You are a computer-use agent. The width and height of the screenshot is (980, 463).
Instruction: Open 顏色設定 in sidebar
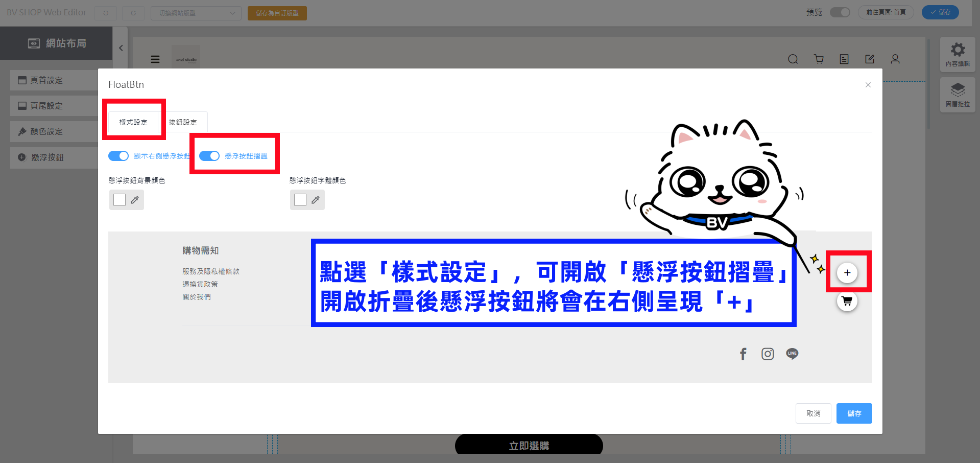pyautogui.click(x=54, y=131)
